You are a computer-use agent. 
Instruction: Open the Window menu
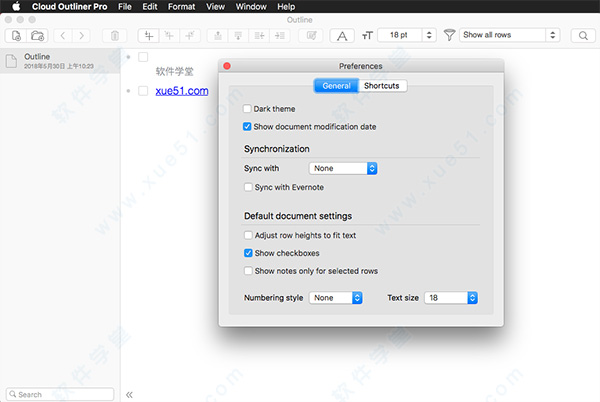(251, 7)
